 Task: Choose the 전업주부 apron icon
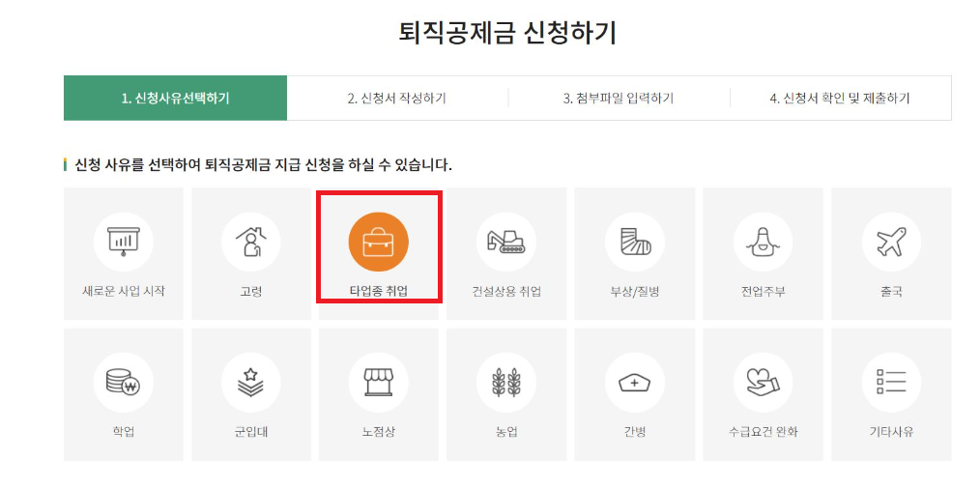[x=763, y=242]
